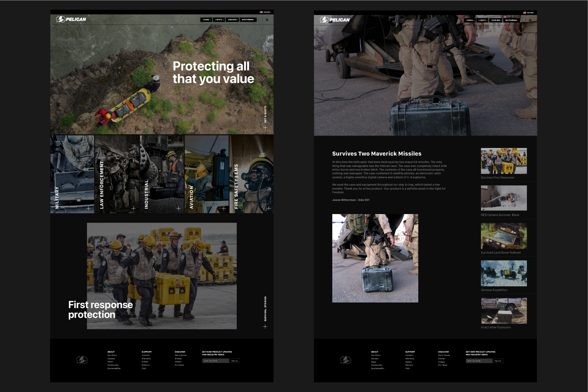The width and height of the screenshot is (588, 392).
Task: Open the Survives First Response thumbnail
Action: [x=504, y=161]
